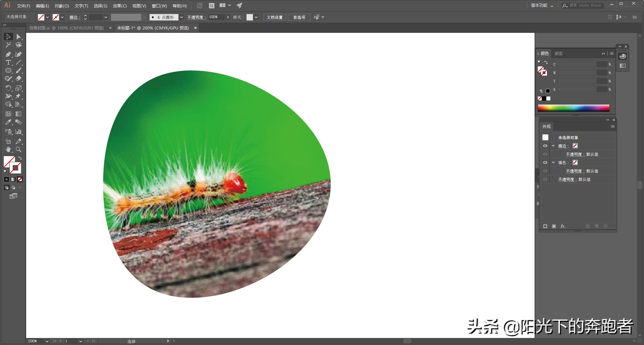Image resolution: width=644 pixels, height=345 pixels.
Task: Click the 文档设置 button
Action: tap(275, 17)
